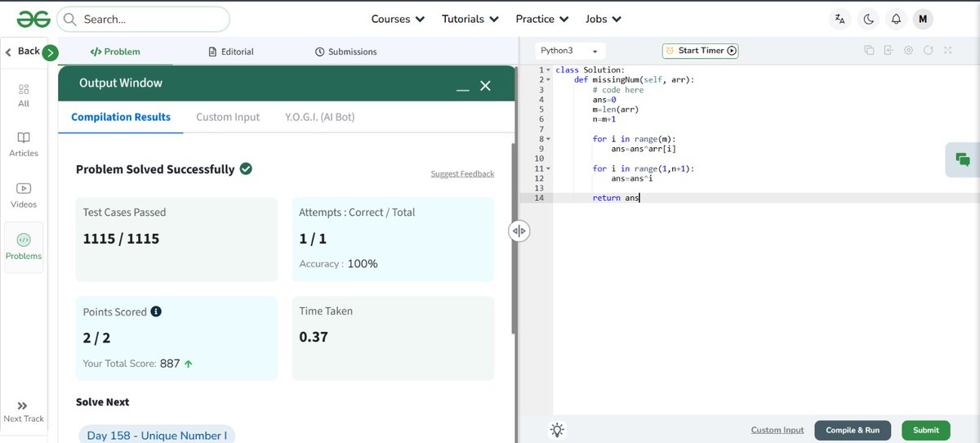Click the lightbulb hint icon
This screenshot has width=980, height=443.
(x=558, y=430)
